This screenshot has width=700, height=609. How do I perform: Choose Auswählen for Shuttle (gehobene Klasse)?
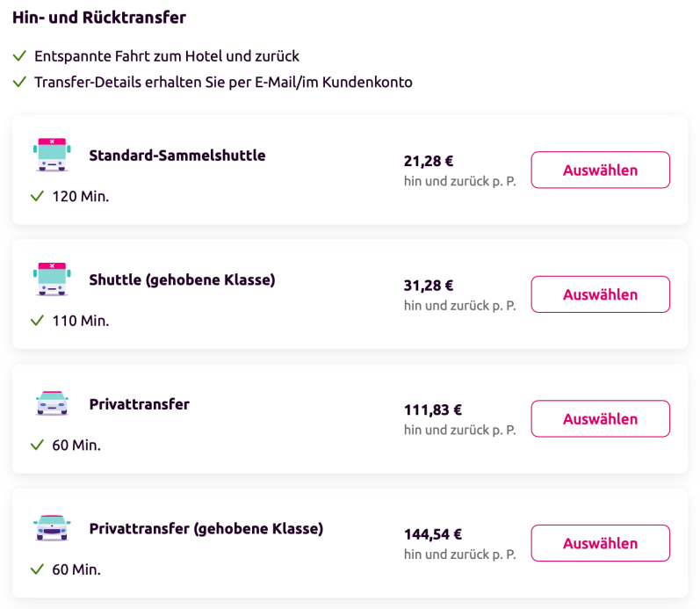tap(601, 294)
